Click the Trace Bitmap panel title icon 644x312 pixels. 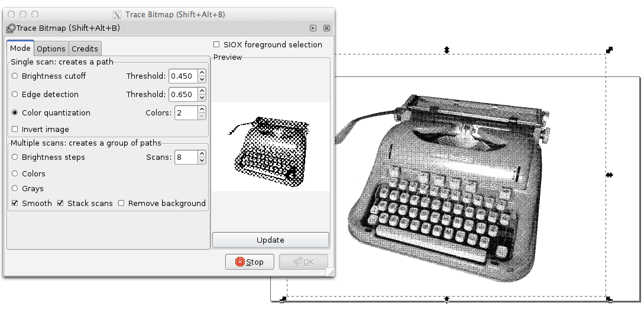pos(11,28)
